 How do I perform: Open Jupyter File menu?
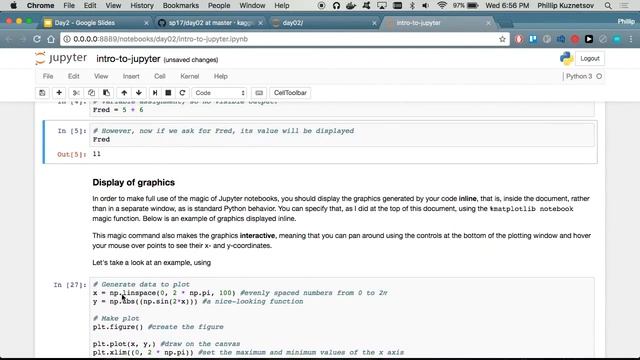point(48,76)
